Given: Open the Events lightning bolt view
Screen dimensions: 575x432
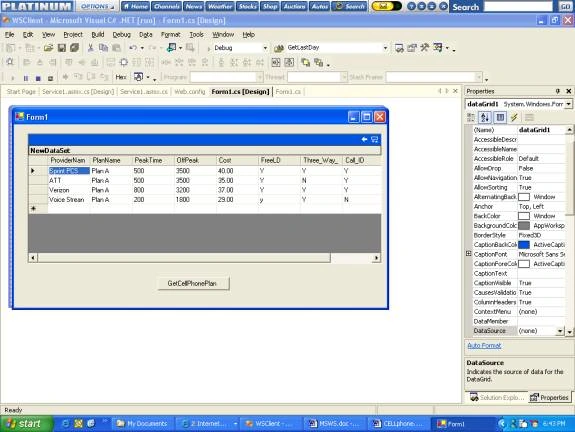Looking at the screenshot, I should point(514,117).
